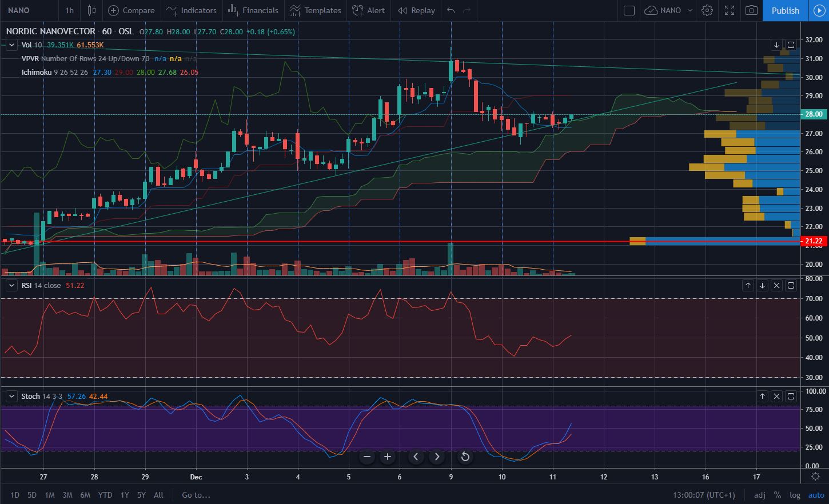829x504 pixels.
Task: Undo the last chart action
Action: 451,10
